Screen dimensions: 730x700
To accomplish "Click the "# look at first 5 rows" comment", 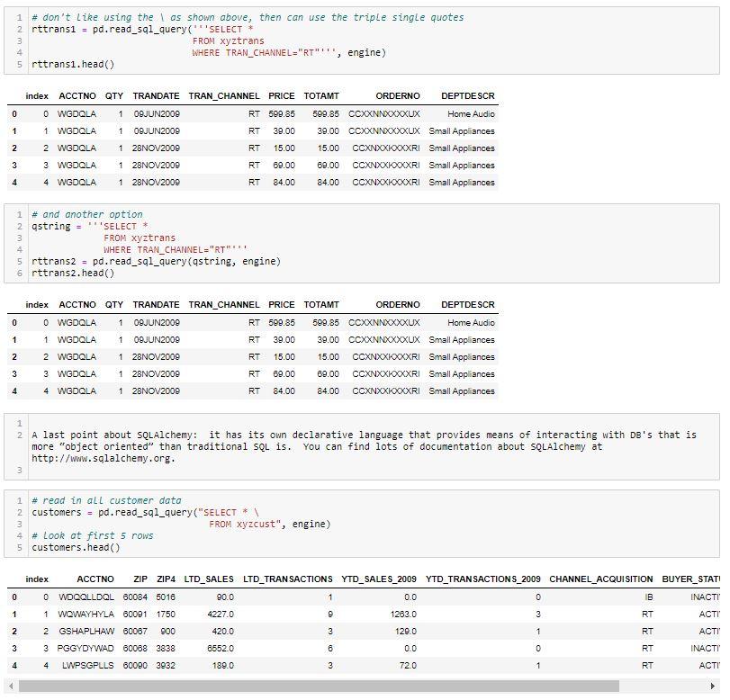I will tap(92, 535).
